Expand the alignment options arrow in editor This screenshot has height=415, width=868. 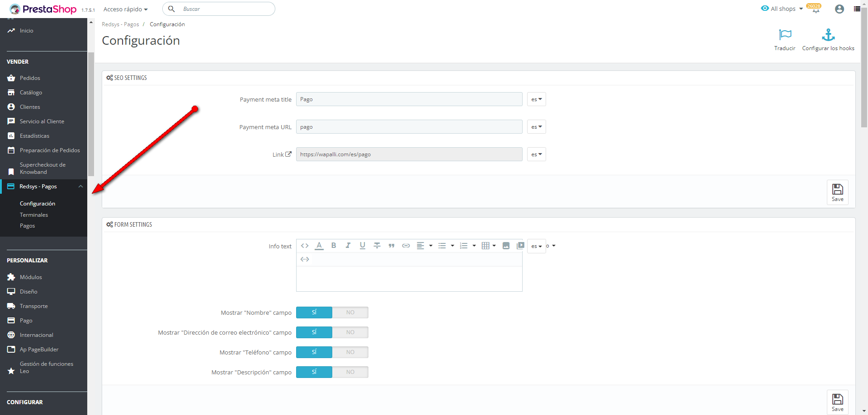[431, 246]
